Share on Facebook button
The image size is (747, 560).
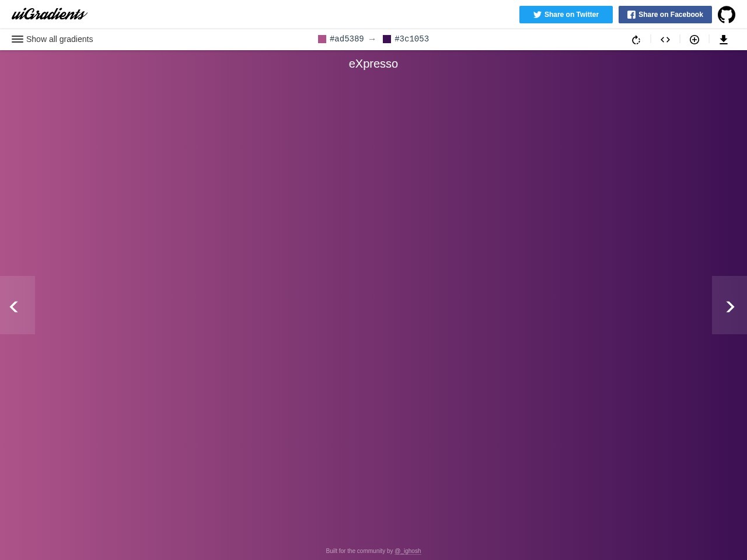coord(665,15)
